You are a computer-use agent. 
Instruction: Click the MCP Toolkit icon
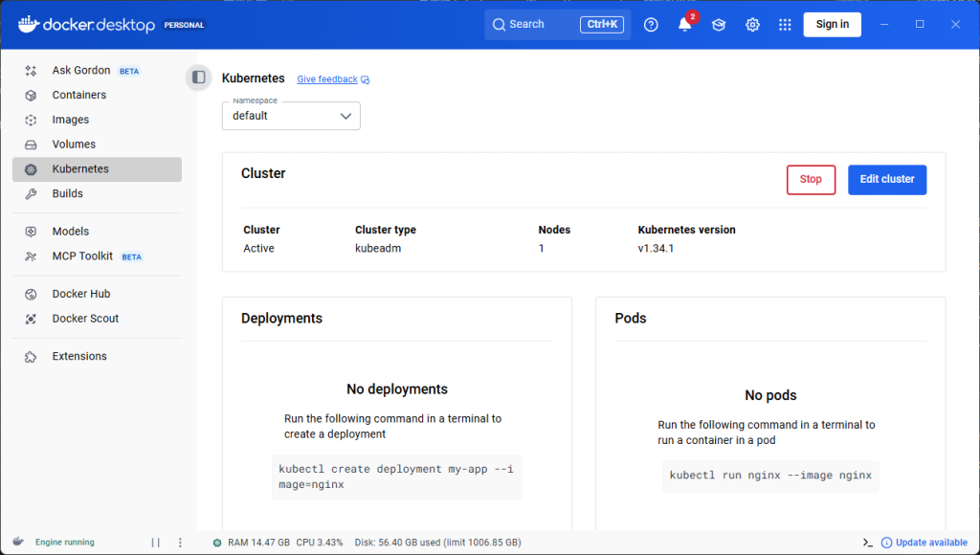click(x=31, y=256)
